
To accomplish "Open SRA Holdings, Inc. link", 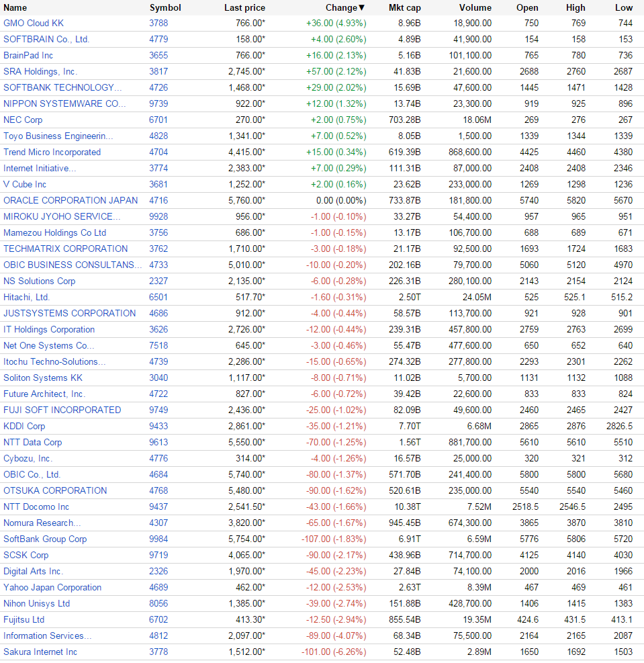I will (40, 71).
